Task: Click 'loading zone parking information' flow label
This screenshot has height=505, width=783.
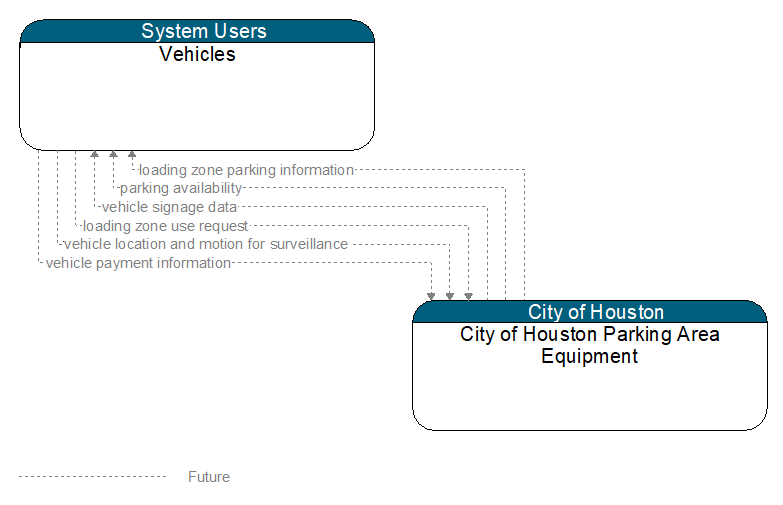Action: 246,170
